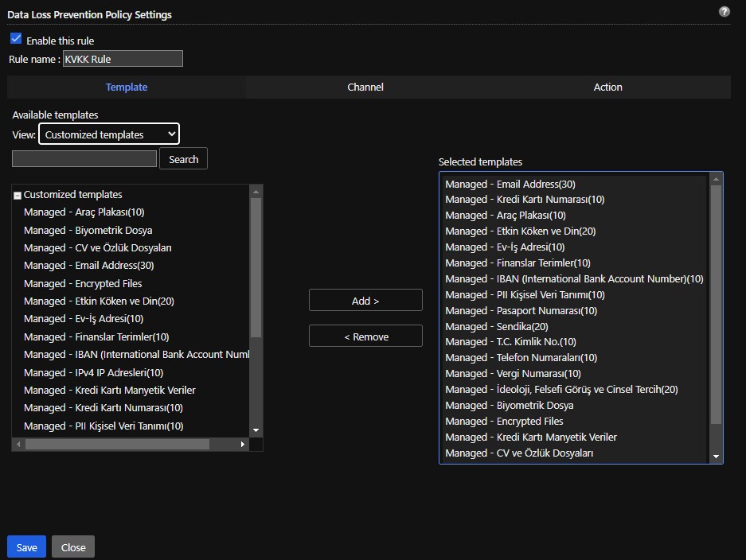Screen dimensions: 746x560
Task: Click the template search text box
Action: 84,159
